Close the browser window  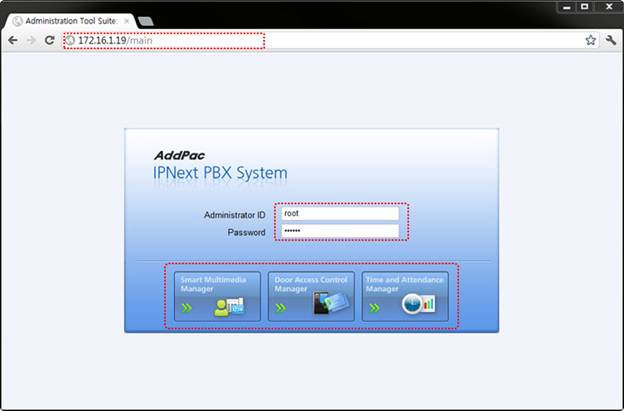(x=609, y=7)
